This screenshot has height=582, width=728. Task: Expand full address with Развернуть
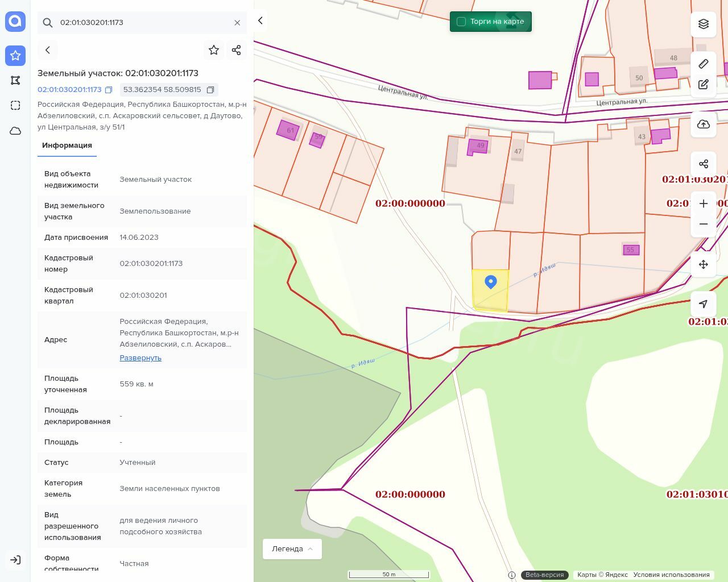pyautogui.click(x=140, y=357)
